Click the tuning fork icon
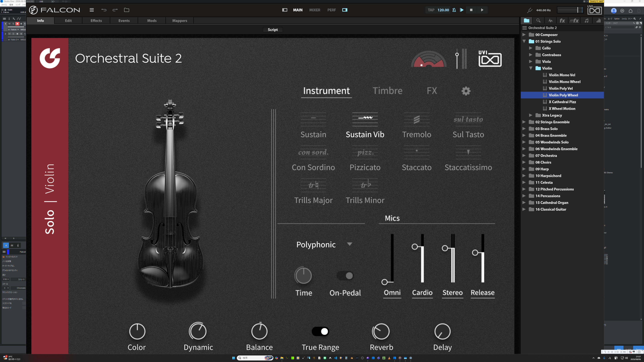This screenshot has width=644, height=362. point(529,10)
